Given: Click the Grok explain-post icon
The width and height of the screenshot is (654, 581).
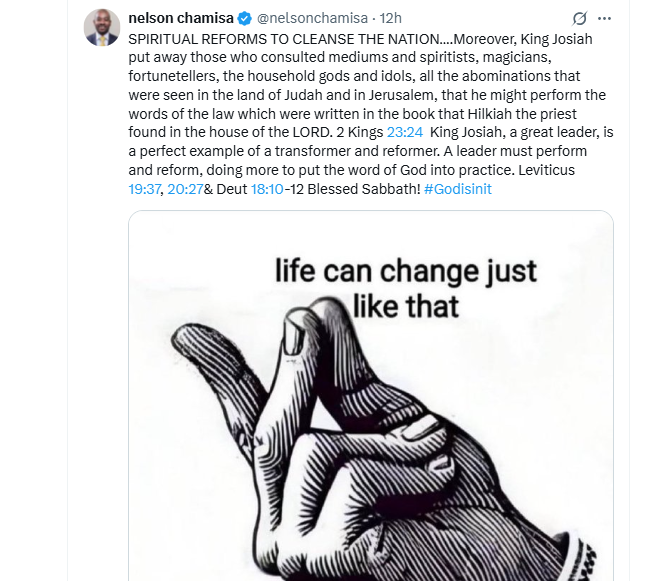Looking at the screenshot, I should tap(579, 19).
